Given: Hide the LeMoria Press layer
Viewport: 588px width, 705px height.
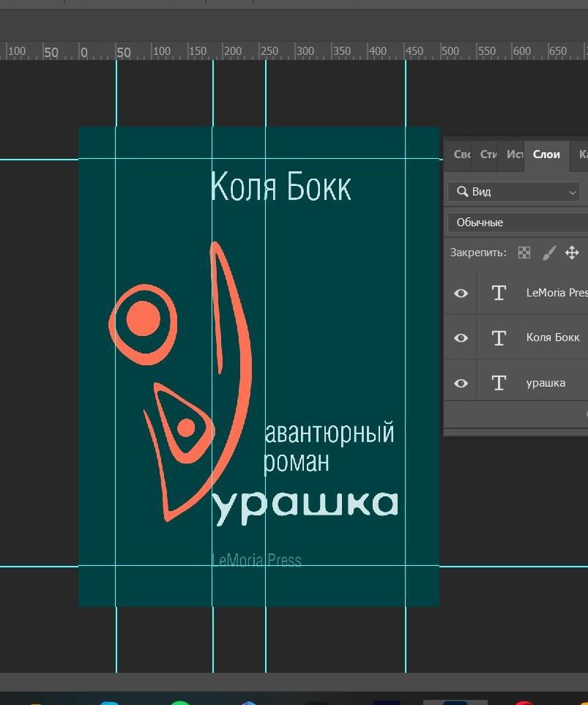Looking at the screenshot, I should 461,293.
